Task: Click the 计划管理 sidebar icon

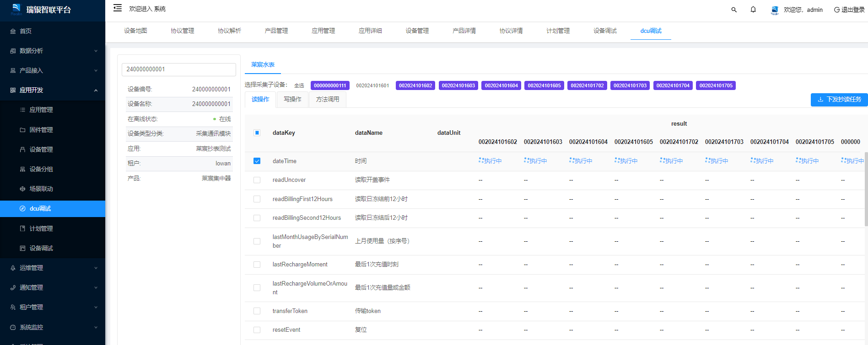Action: click(x=22, y=228)
